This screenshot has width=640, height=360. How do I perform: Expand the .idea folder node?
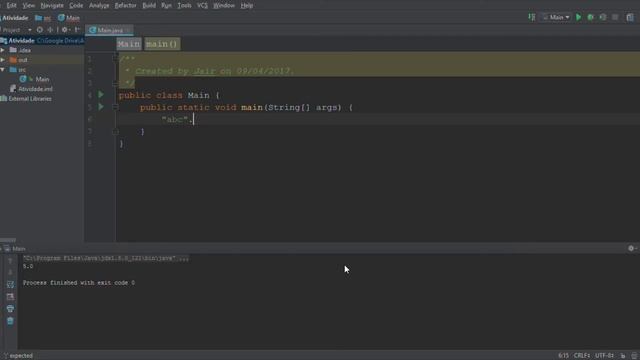[3, 50]
